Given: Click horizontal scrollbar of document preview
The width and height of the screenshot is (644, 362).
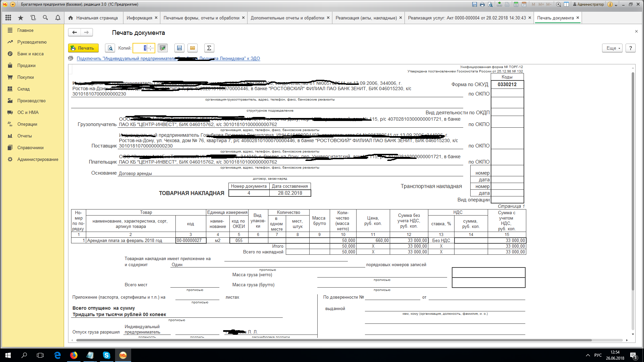Looking at the screenshot, I should [334, 340].
